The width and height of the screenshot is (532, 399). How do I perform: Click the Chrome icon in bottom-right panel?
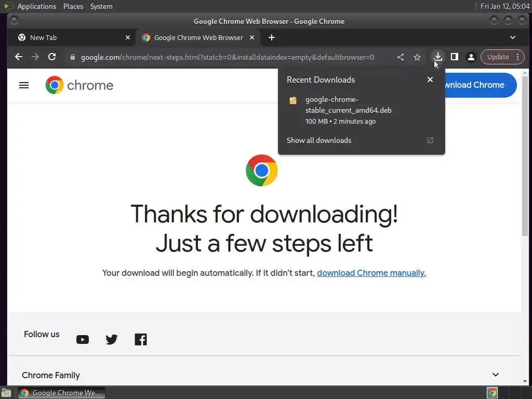click(492, 393)
